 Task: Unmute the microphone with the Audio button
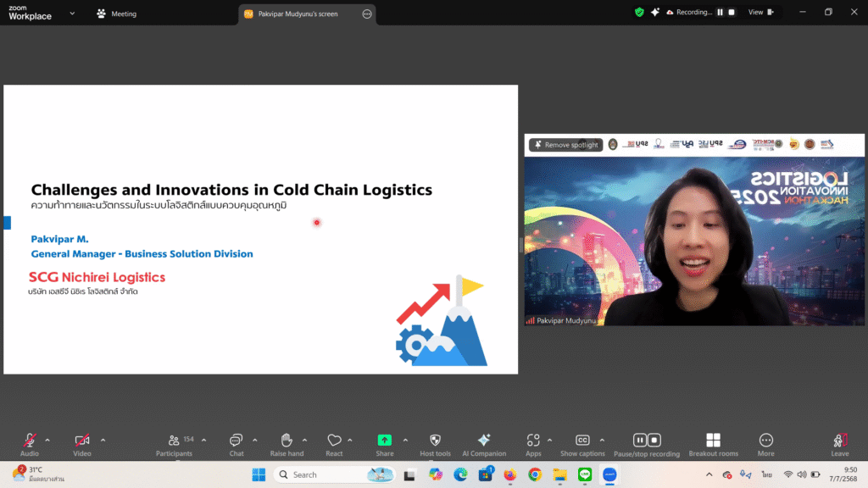[x=30, y=444]
